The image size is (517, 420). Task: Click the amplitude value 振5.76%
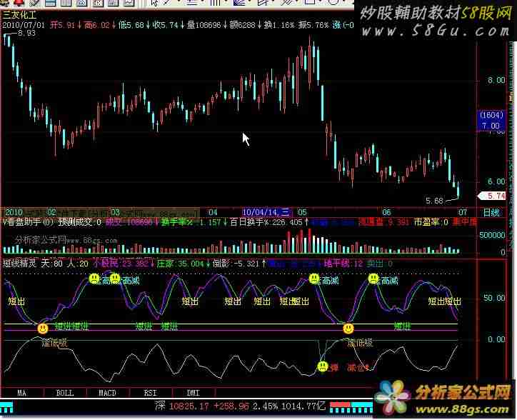pyautogui.click(x=313, y=25)
